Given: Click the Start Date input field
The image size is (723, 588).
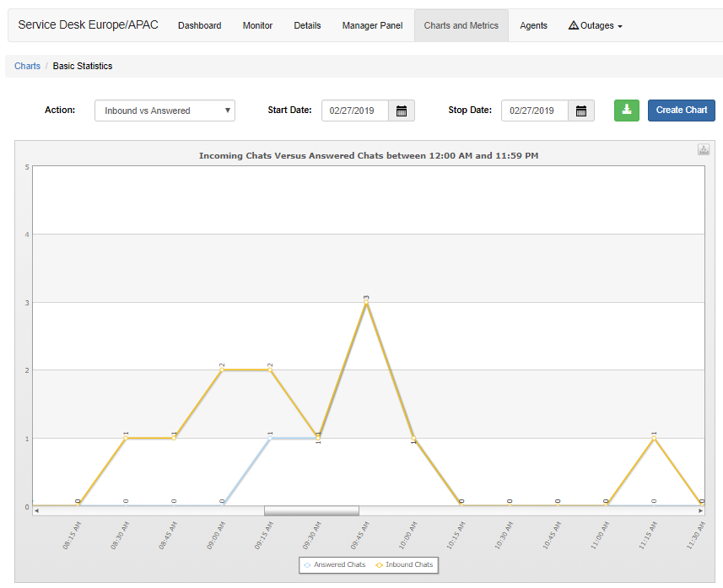Looking at the screenshot, I should tap(355, 111).
